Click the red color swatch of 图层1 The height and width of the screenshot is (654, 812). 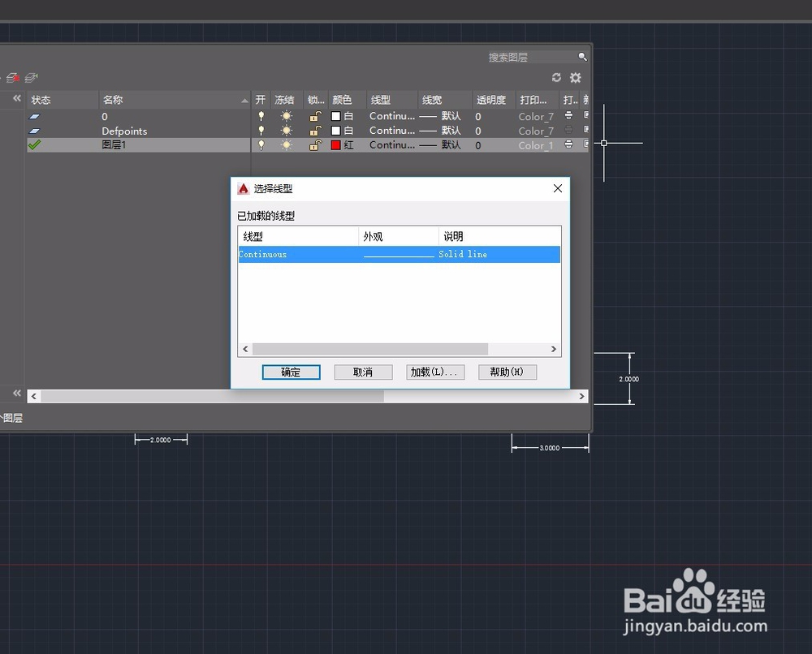click(x=335, y=145)
